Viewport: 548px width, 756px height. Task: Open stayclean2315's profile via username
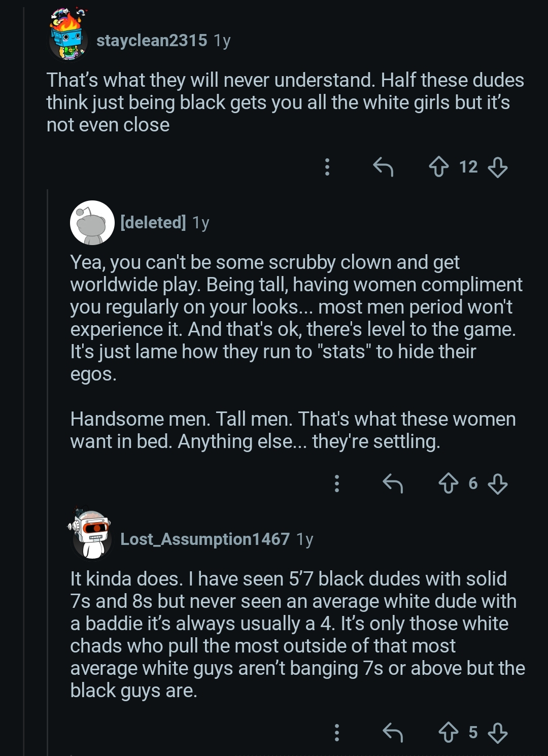click(152, 40)
